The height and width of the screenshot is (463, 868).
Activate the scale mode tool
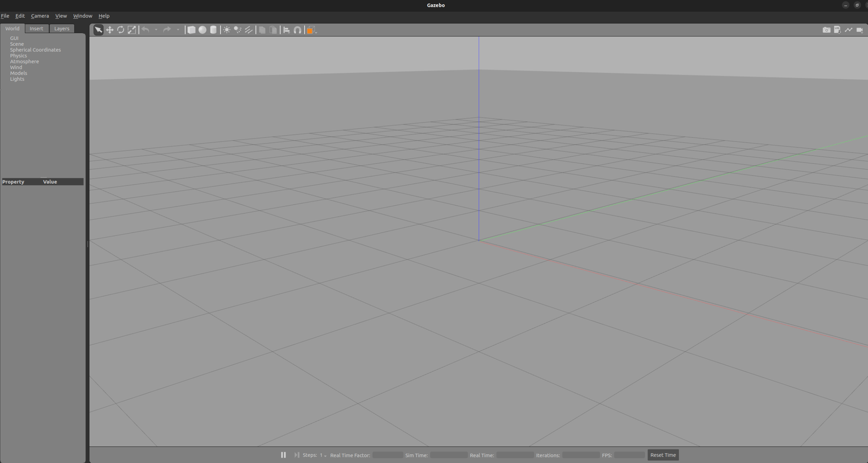tap(132, 30)
